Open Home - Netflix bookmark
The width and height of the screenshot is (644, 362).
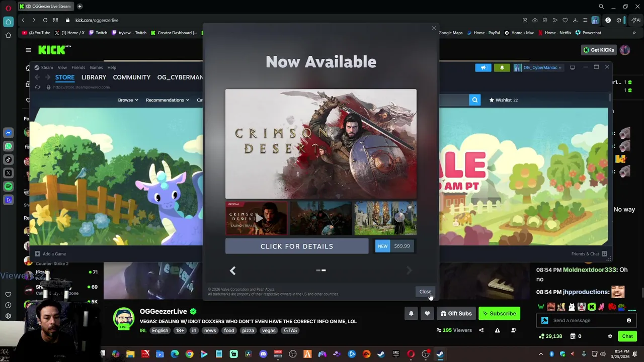point(554,33)
